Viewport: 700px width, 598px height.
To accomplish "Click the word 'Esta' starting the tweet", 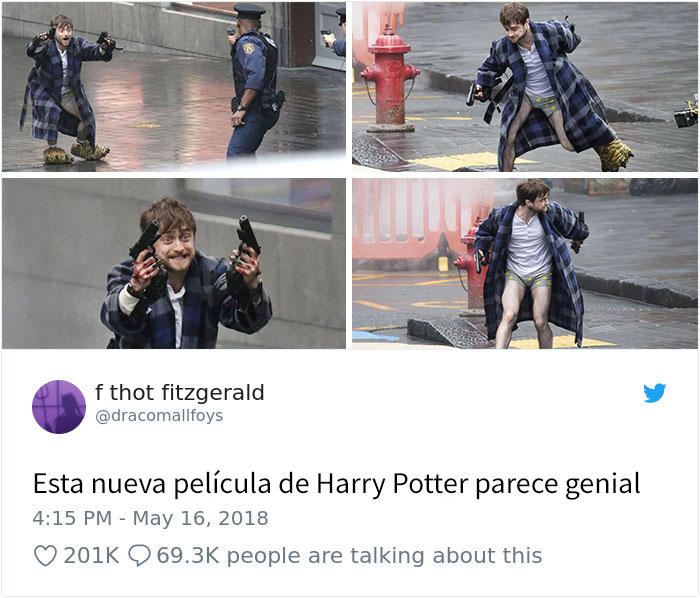I will click(x=58, y=484).
